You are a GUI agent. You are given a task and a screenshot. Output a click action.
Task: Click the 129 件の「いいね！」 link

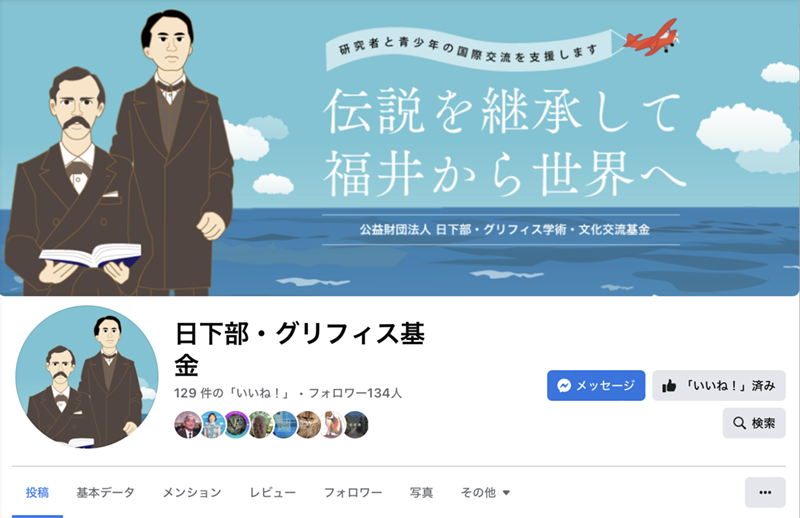click(232, 393)
